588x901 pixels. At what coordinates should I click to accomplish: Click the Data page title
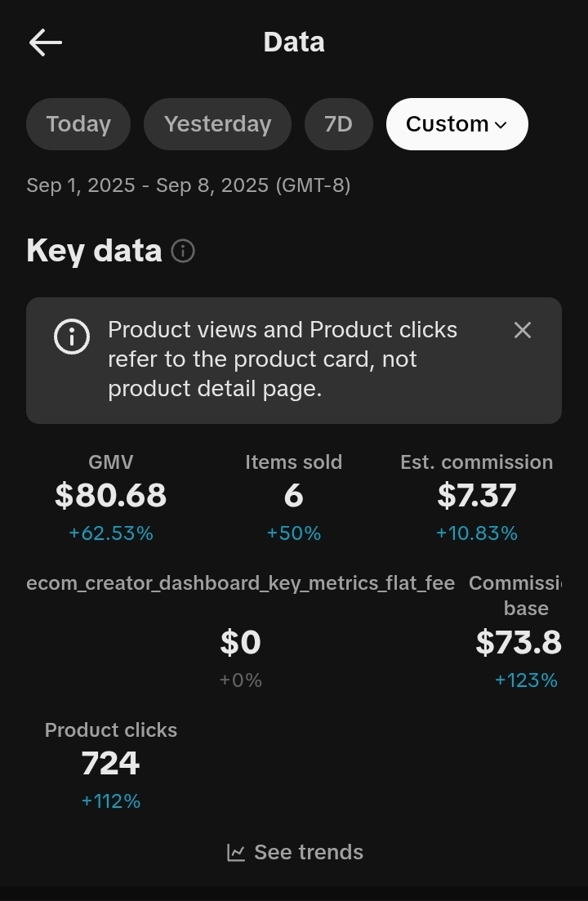(x=294, y=42)
